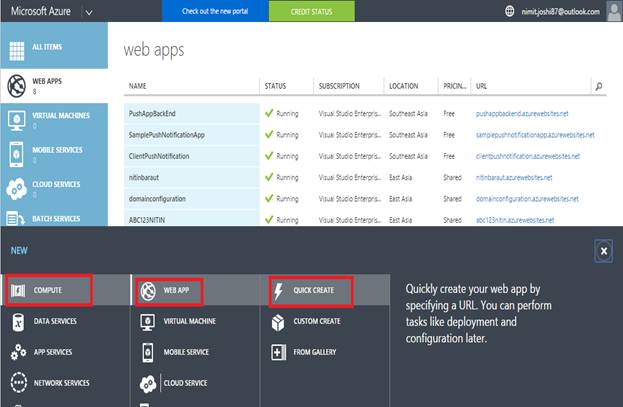Select the PushAppBackEnd web app row
This screenshot has width=623, height=407.
(x=365, y=114)
